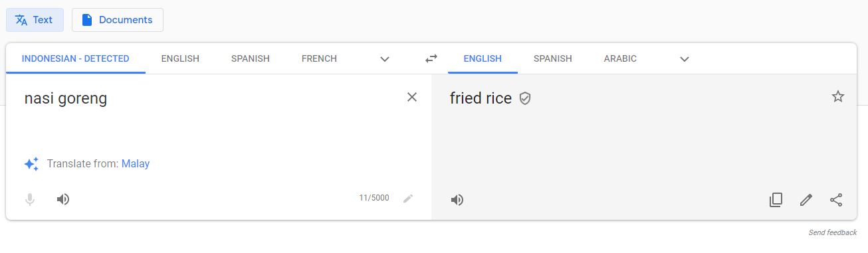Expand the target language list
This screenshot has width=868, height=253.
click(685, 59)
